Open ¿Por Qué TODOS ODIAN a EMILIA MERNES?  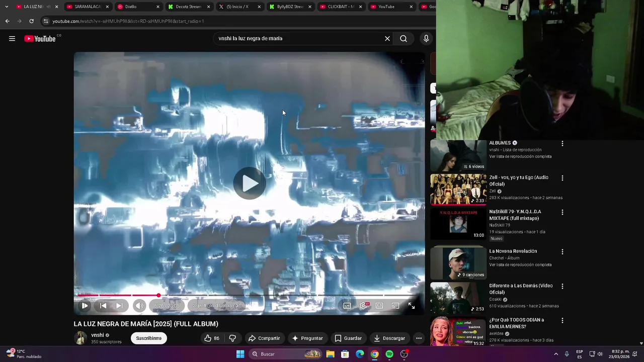click(458, 331)
